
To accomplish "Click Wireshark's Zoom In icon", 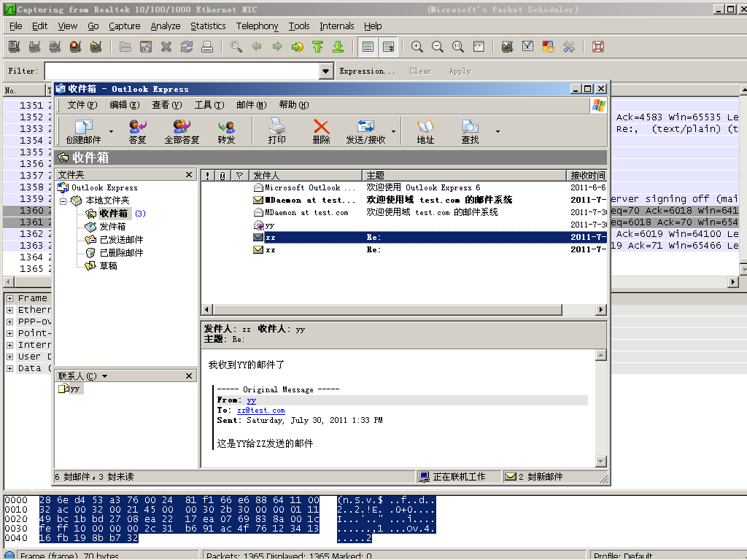I will tap(417, 47).
